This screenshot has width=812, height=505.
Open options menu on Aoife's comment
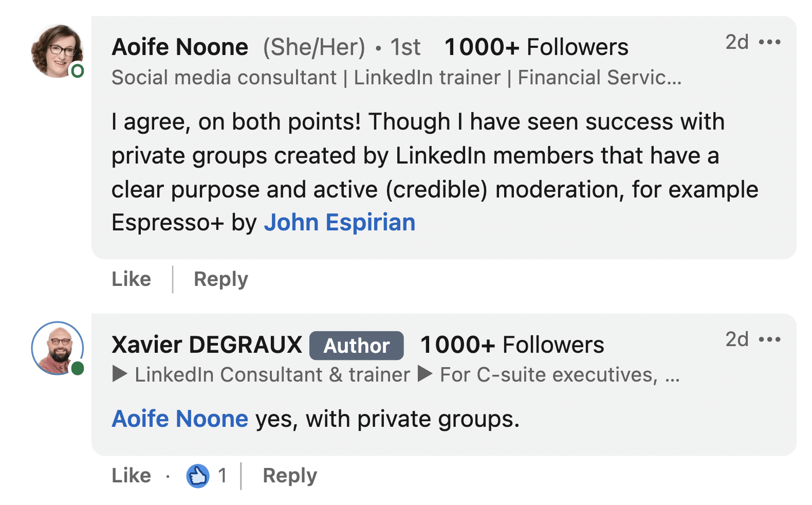tap(769, 42)
